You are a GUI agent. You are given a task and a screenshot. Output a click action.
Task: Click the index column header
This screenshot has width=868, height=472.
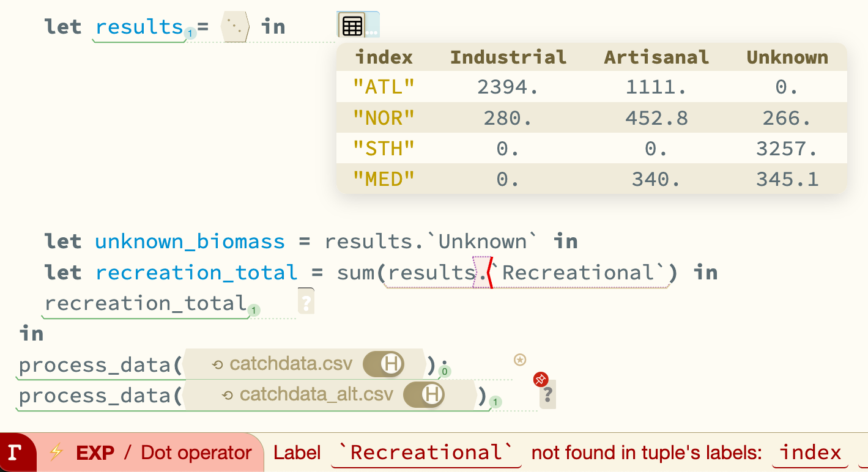pyautogui.click(x=384, y=57)
